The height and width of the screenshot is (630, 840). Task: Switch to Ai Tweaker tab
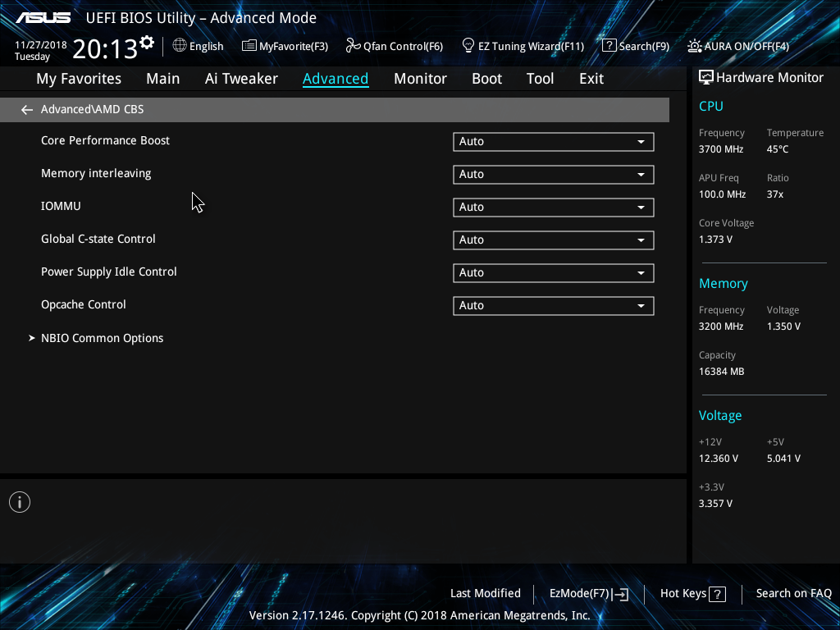(x=241, y=79)
